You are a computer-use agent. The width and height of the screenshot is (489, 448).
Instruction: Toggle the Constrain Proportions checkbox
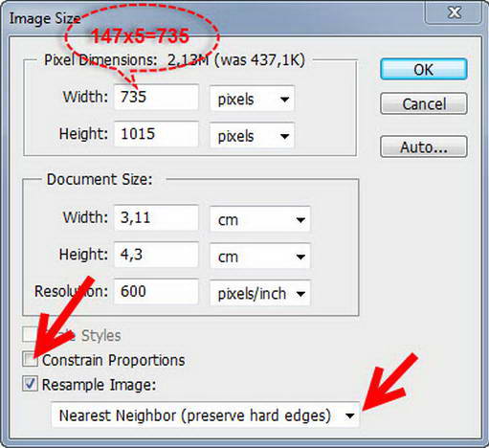click(30, 360)
